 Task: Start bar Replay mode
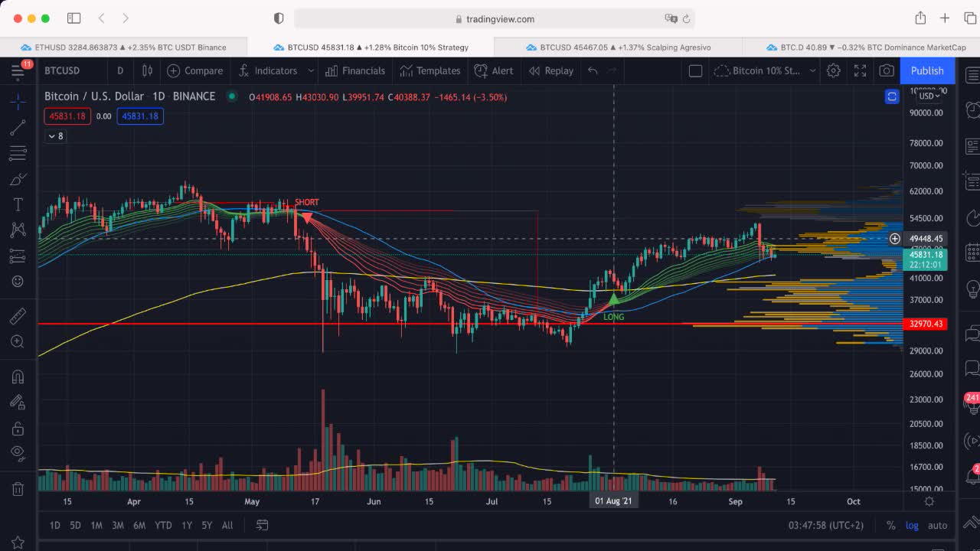(x=551, y=70)
